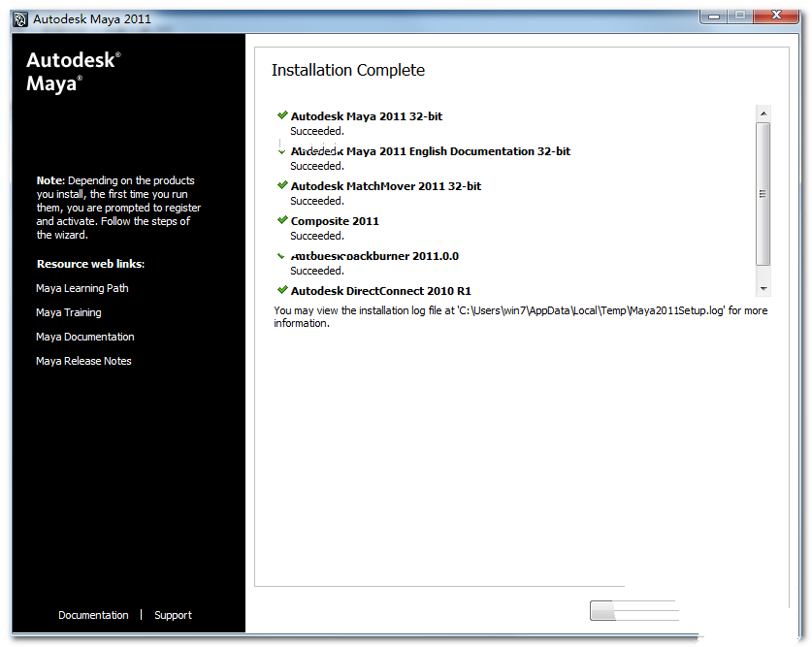Click the Installation Complete heading
Viewport: 812px width, 647px height.
[x=348, y=70]
